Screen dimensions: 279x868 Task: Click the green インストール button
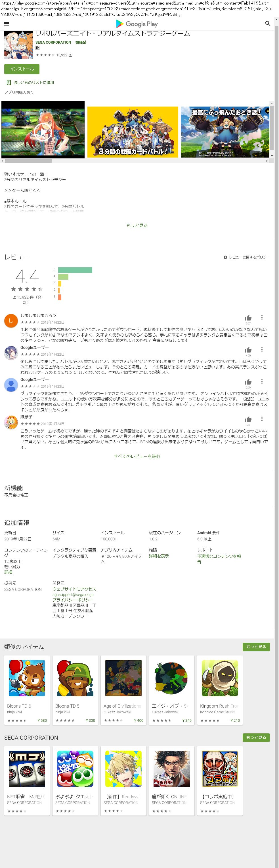[x=22, y=69]
